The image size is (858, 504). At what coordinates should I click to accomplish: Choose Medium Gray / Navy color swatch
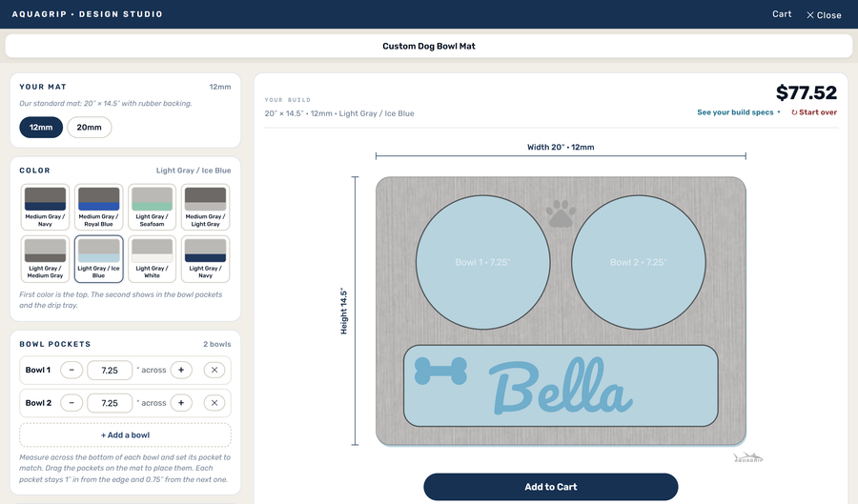point(45,207)
